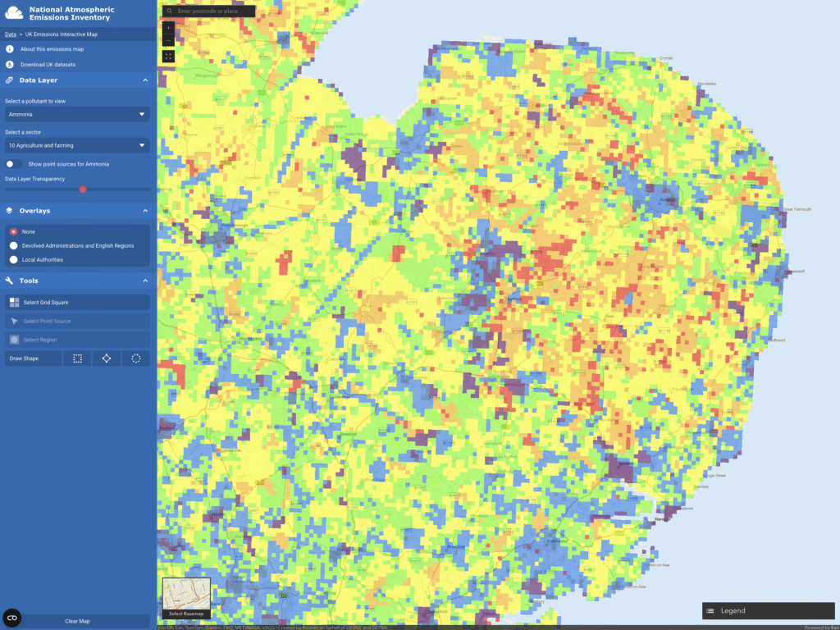The height and width of the screenshot is (630, 840).
Task: Choose the rectangle draw shape tool
Action: pos(77,358)
